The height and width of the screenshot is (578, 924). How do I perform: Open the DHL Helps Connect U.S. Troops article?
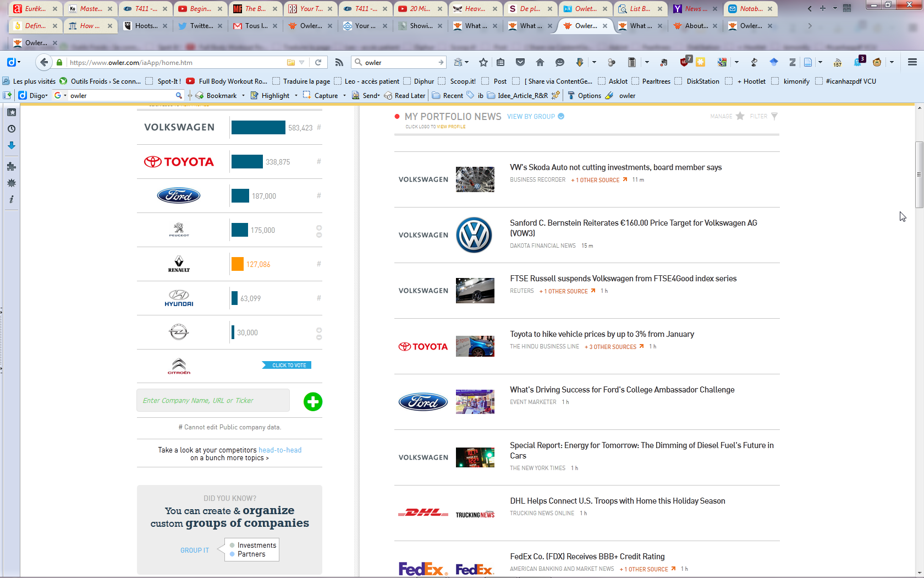[x=617, y=501]
